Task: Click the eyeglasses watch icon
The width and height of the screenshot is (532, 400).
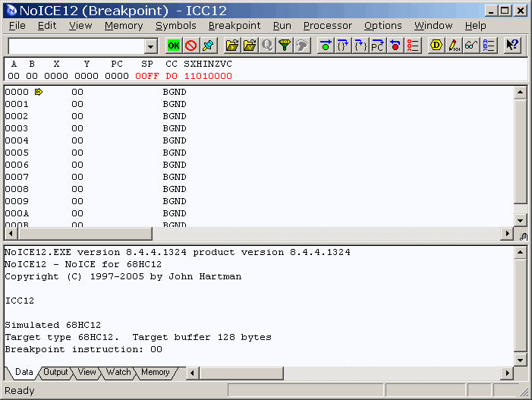Action: [471, 46]
